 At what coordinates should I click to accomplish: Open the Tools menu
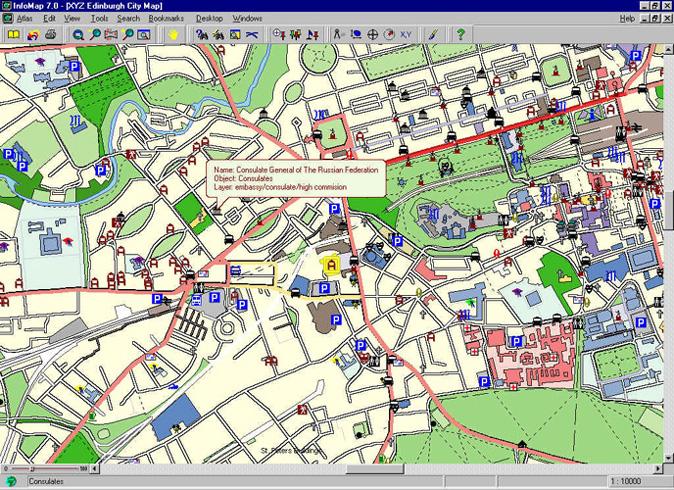pyautogui.click(x=99, y=18)
